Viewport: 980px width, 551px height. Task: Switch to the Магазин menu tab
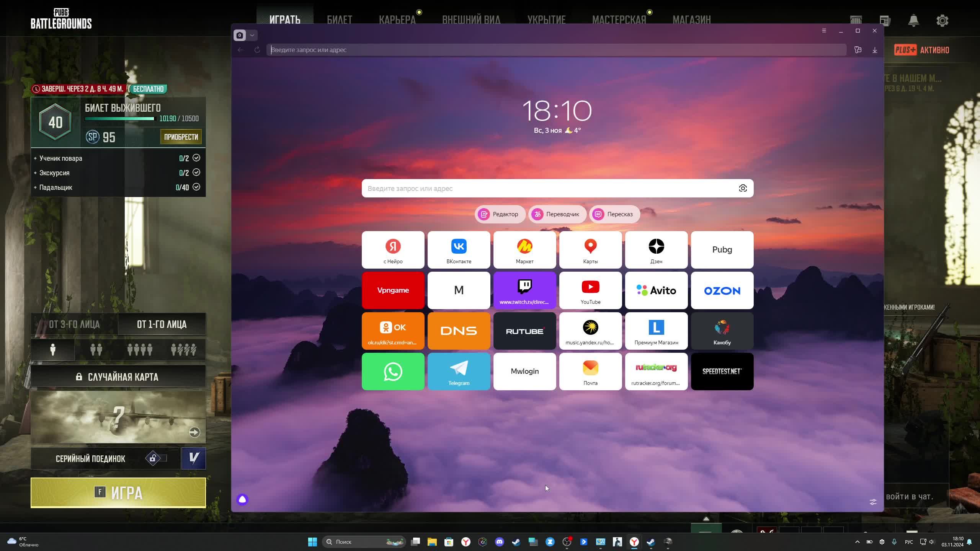pyautogui.click(x=691, y=20)
